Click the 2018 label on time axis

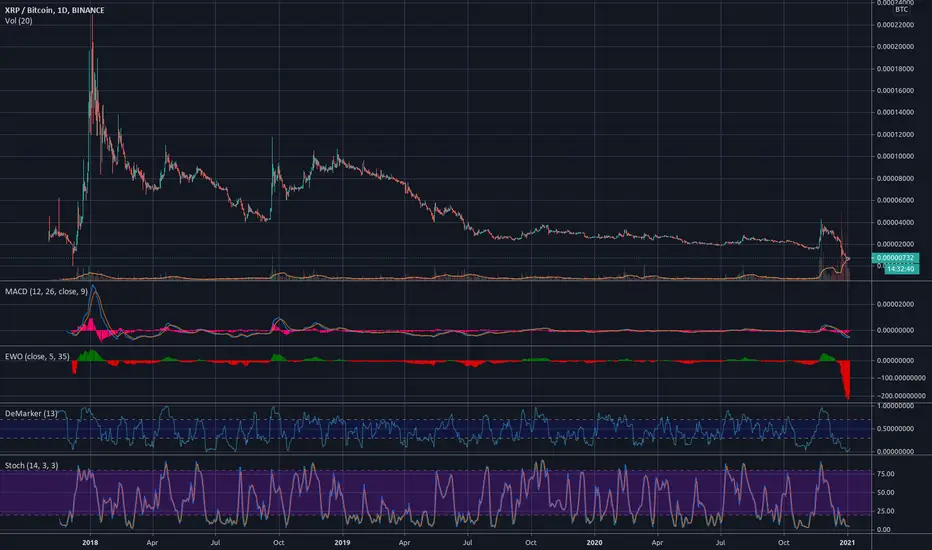(x=90, y=542)
